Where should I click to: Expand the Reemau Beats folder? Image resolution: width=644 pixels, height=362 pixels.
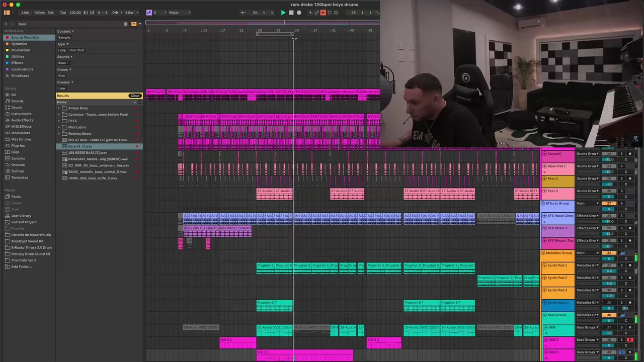tap(59, 134)
